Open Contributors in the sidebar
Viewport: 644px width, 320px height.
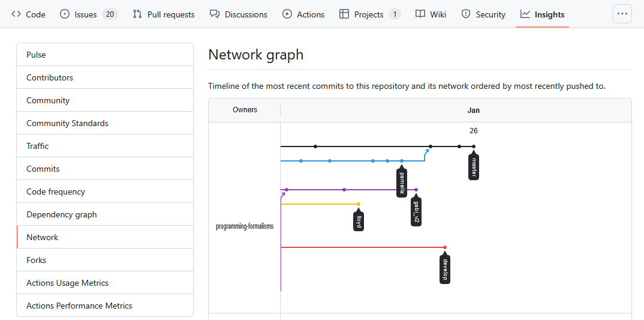[105, 77]
